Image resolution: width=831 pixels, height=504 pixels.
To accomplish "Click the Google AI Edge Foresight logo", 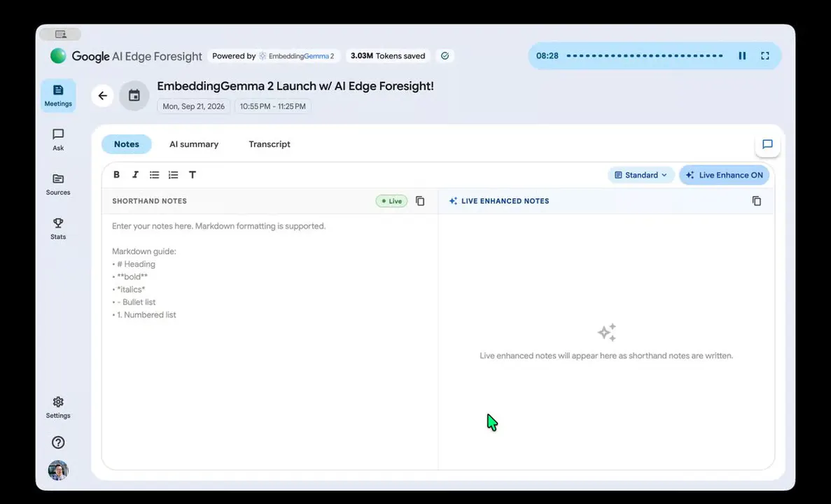I will pos(126,56).
